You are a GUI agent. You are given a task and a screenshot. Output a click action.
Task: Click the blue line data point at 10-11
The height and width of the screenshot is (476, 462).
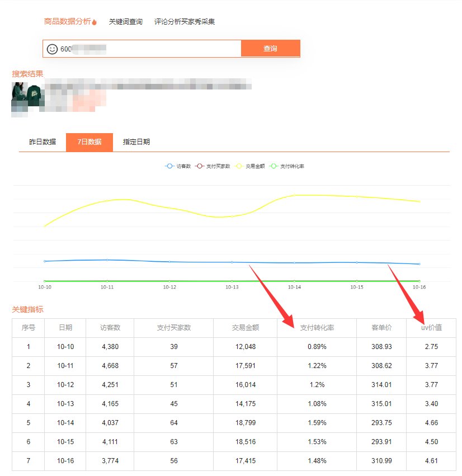(107, 260)
